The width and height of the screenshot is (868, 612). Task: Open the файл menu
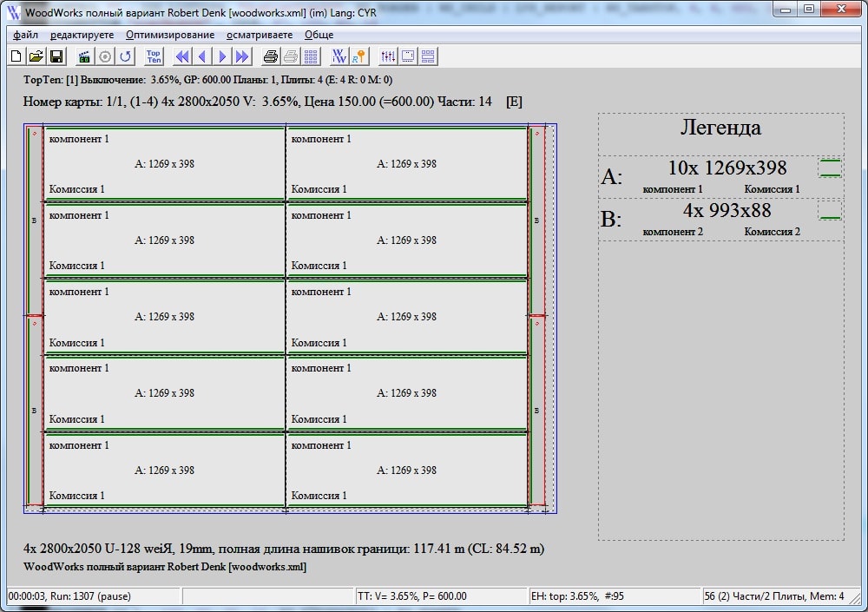point(25,35)
